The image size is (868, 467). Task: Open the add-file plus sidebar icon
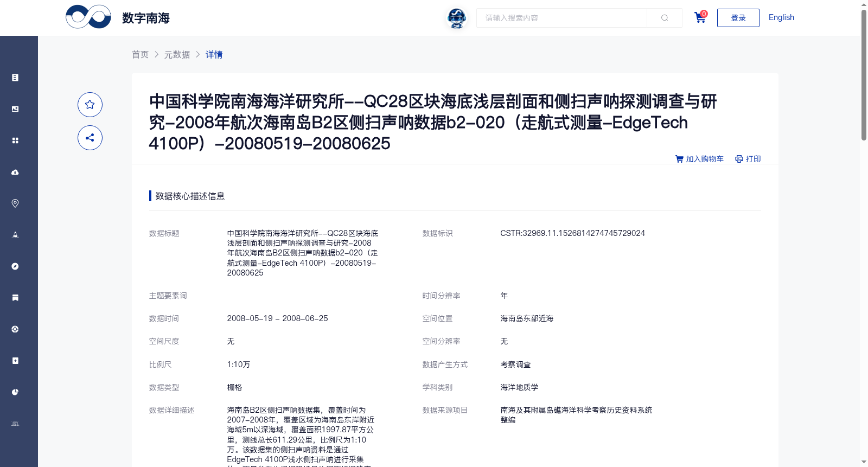[x=15, y=361]
